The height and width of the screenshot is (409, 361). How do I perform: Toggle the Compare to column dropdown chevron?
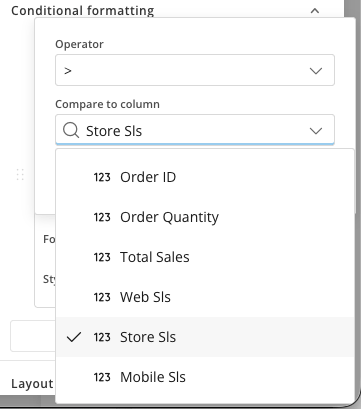(x=316, y=131)
